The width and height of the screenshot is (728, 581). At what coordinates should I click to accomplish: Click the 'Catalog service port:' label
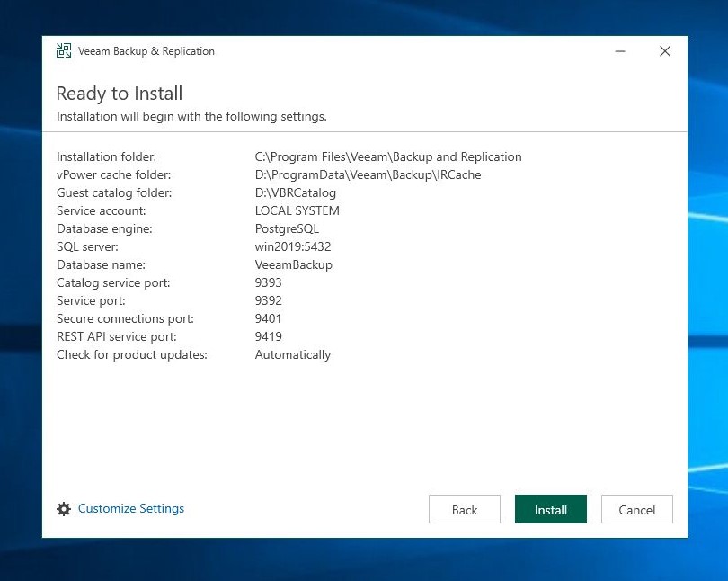point(113,282)
